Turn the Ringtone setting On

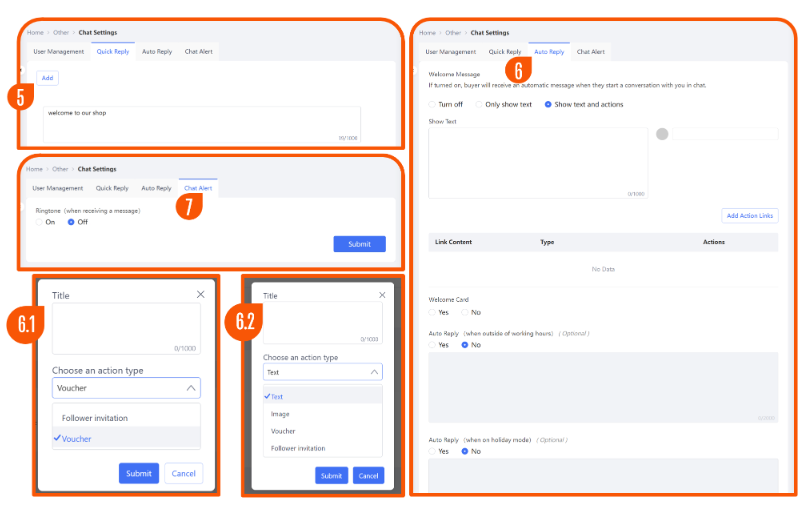(39, 222)
